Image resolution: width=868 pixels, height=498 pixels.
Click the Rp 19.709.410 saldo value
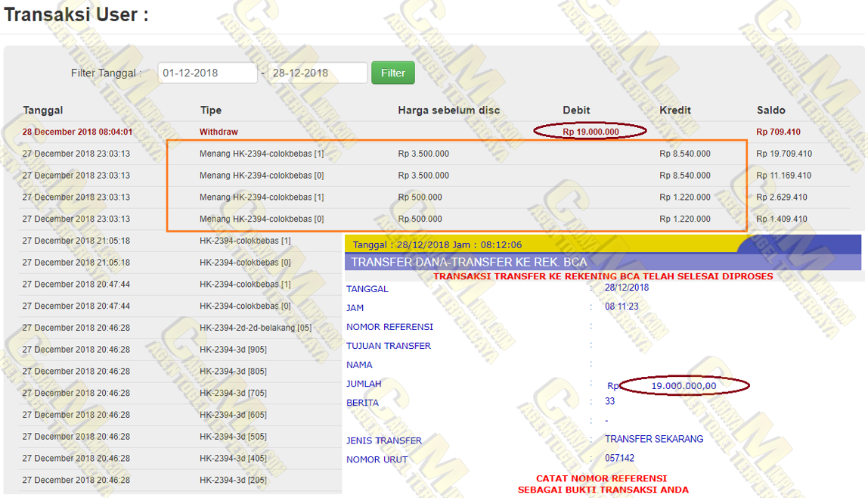point(784,154)
